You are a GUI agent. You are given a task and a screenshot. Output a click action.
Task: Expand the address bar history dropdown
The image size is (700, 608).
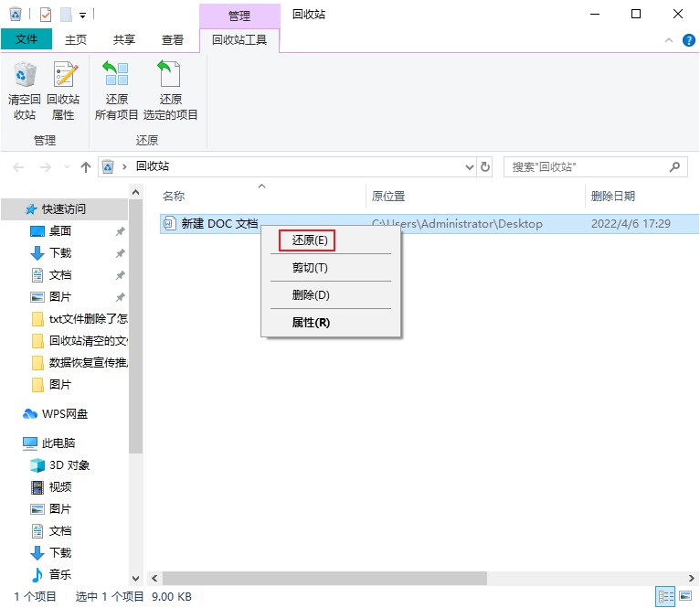[x=469, y=167]
